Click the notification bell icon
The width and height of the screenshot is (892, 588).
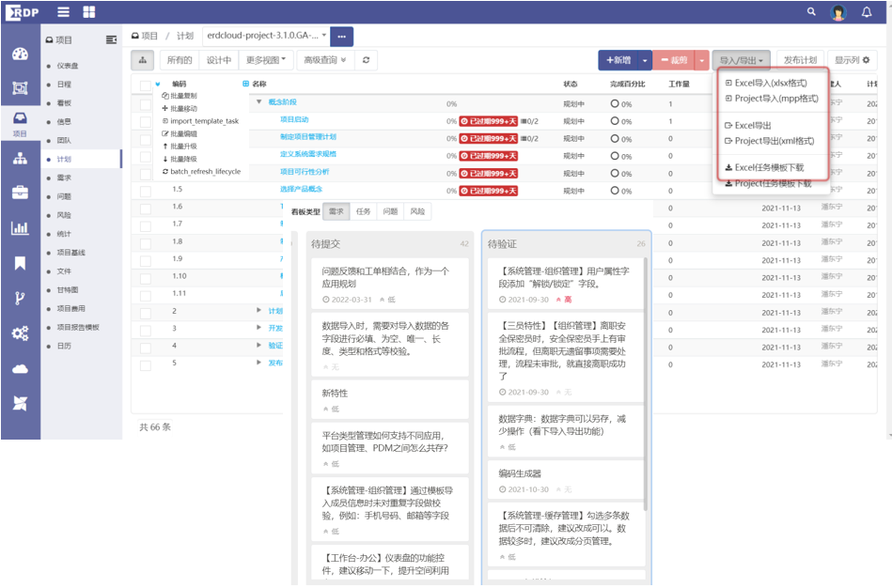click(x=867, y=12)
